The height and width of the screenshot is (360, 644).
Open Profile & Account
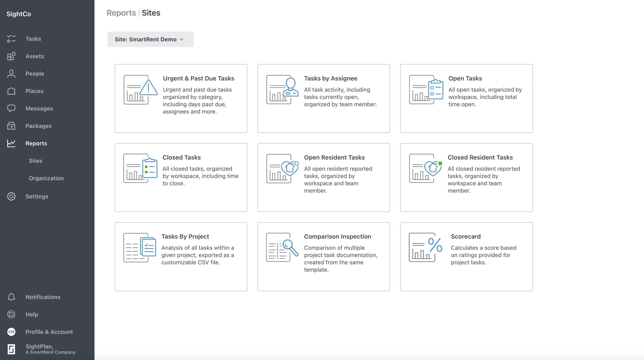pyautogui.click(x=49, y=332)
